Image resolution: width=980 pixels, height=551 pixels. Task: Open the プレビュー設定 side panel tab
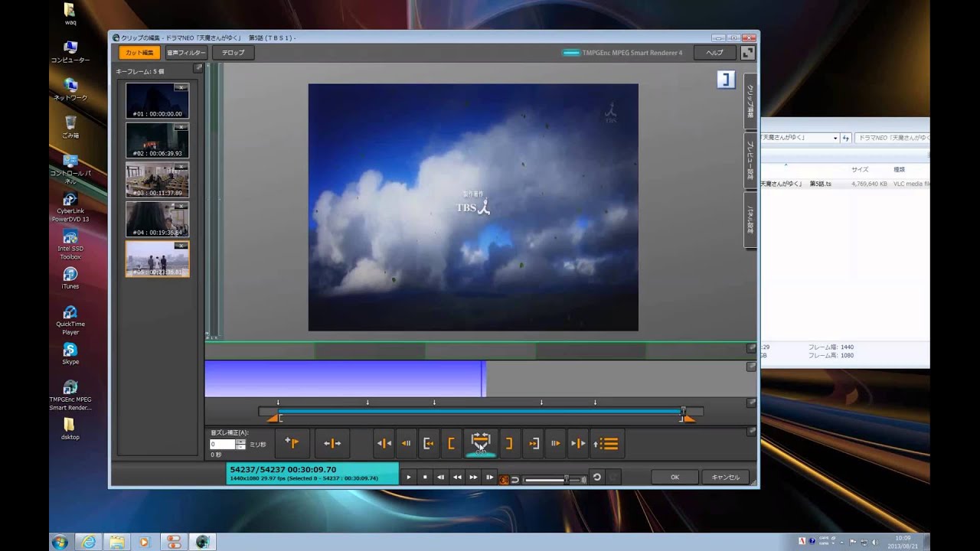point(750,160)
